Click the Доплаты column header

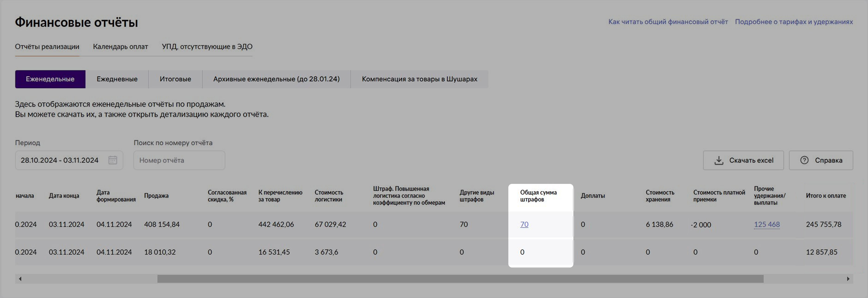593,196
